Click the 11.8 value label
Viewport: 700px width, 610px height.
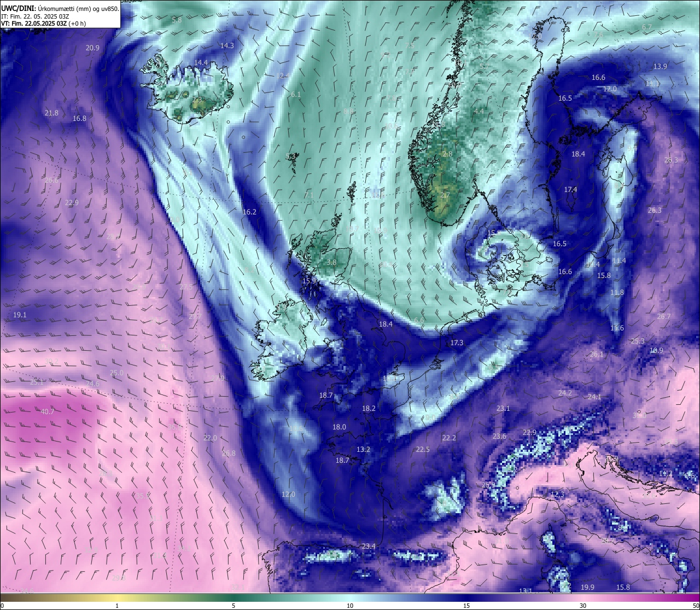click(617, 293)
